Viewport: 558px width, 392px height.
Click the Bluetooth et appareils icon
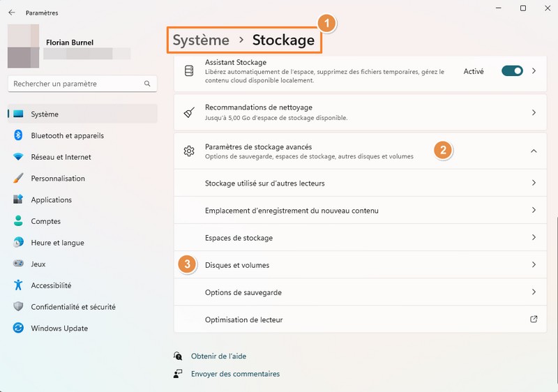tap(18, 135)
